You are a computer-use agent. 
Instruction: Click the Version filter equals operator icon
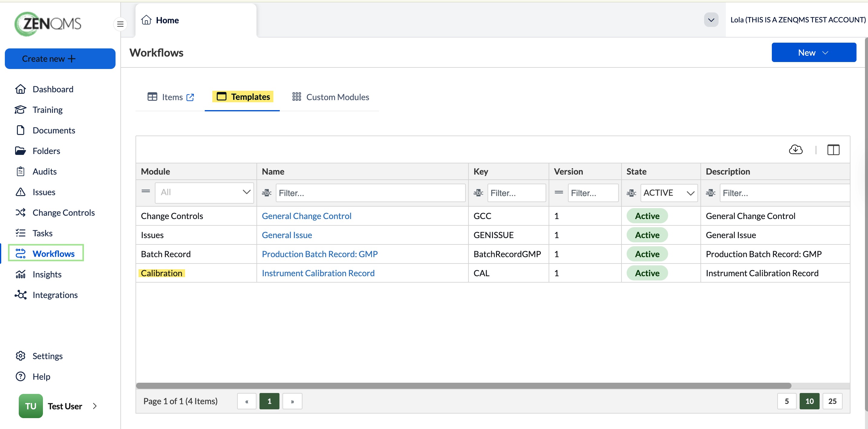click(x=559, y=192)
